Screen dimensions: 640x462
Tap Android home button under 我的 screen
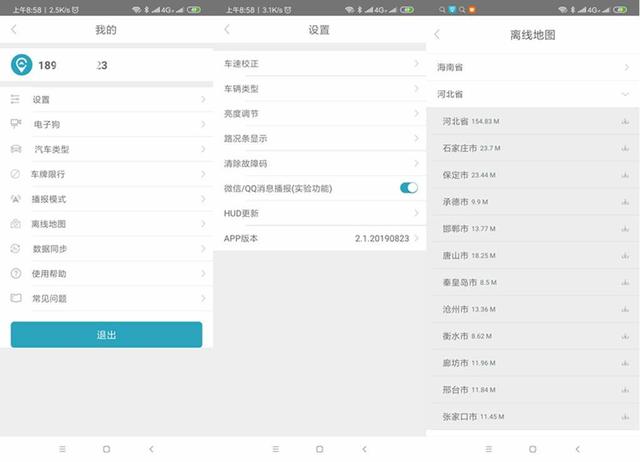click(107, 449)
